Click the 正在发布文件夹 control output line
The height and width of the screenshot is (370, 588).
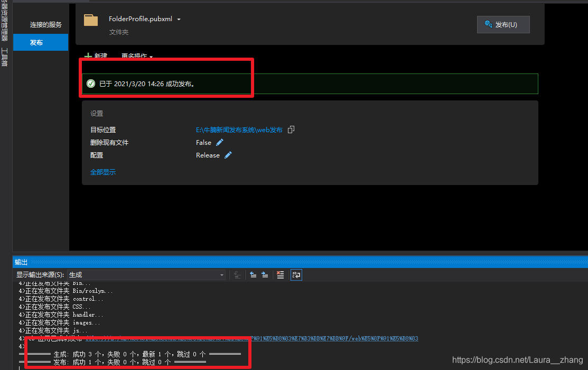point(61,299)
